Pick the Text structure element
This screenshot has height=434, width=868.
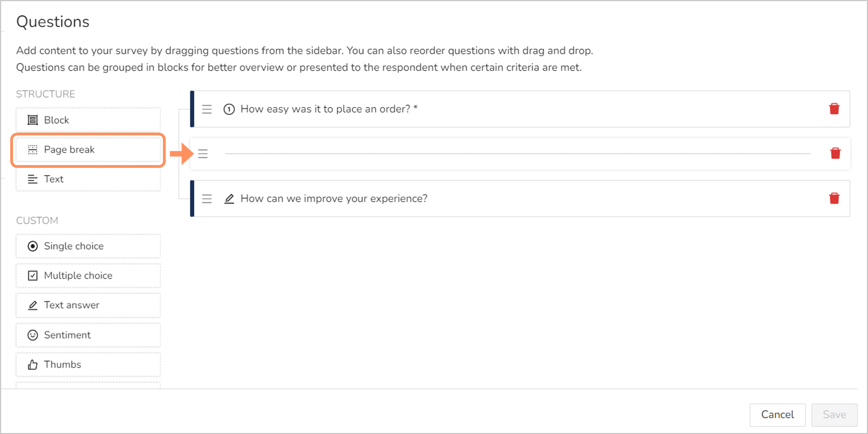coord(88,179)
